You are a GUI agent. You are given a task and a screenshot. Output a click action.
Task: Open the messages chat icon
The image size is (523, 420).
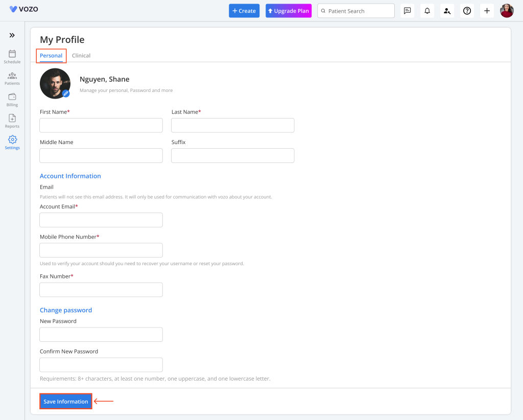(407, 11)
